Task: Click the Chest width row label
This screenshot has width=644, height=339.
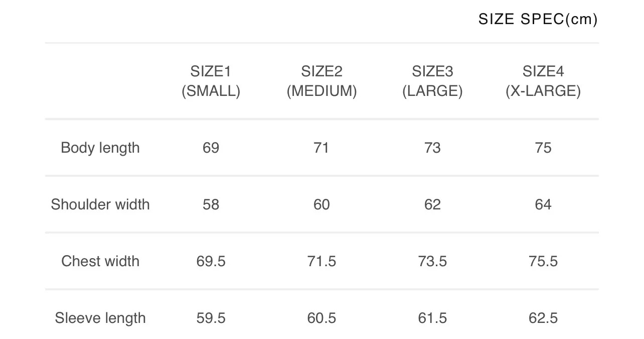Action: pos(100,261)
